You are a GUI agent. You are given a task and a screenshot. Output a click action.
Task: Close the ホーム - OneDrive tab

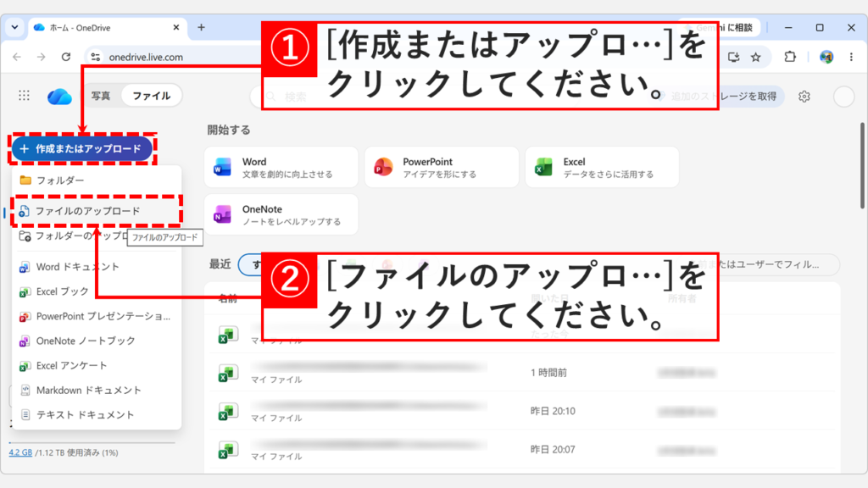click(x=176, y=27)
